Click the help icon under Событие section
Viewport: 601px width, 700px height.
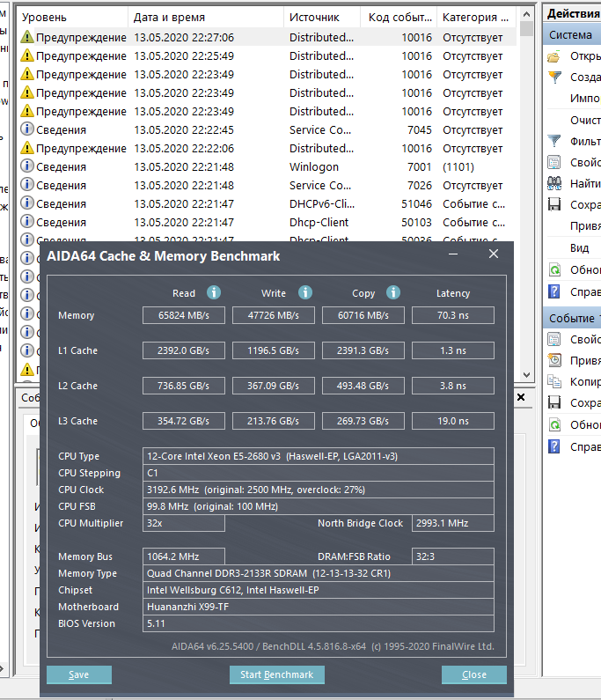tap(554, 446)
